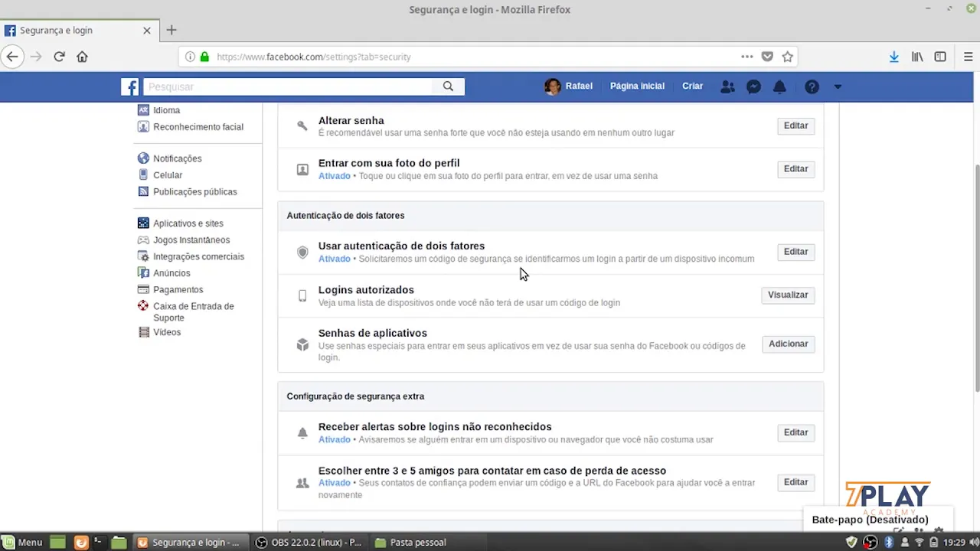Click the bell icon beside Receber alertas

coord(302,433)
